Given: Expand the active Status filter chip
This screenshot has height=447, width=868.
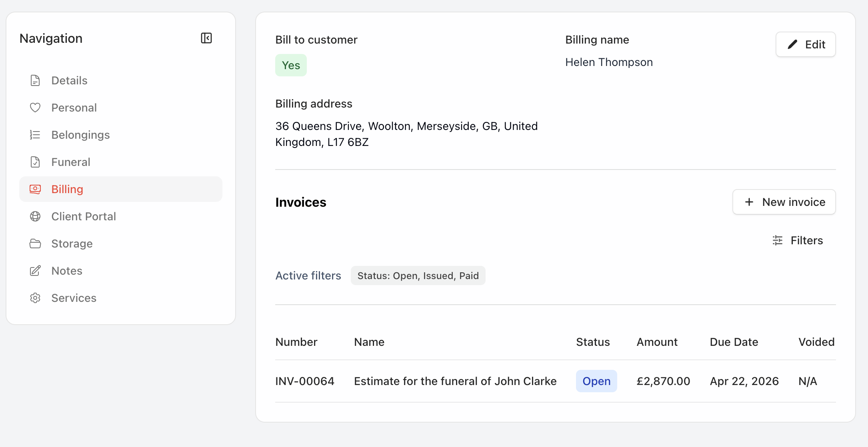Looking at the screenshot, I should [418, 275].
